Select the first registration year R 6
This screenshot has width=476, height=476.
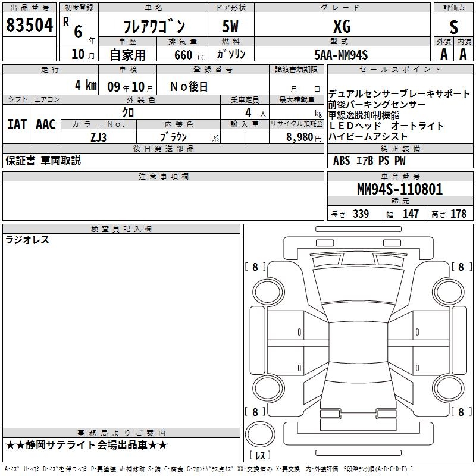click(x=73, y=28)
